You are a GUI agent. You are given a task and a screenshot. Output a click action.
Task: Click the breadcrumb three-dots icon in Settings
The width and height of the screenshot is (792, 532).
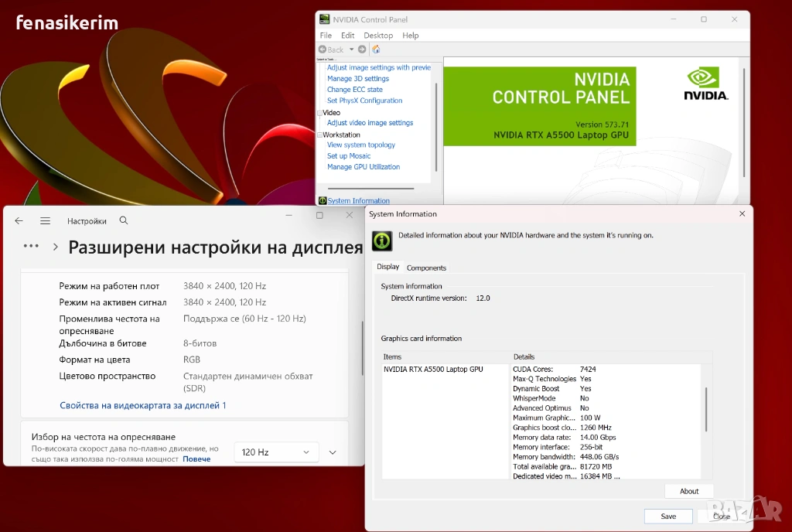31,247
